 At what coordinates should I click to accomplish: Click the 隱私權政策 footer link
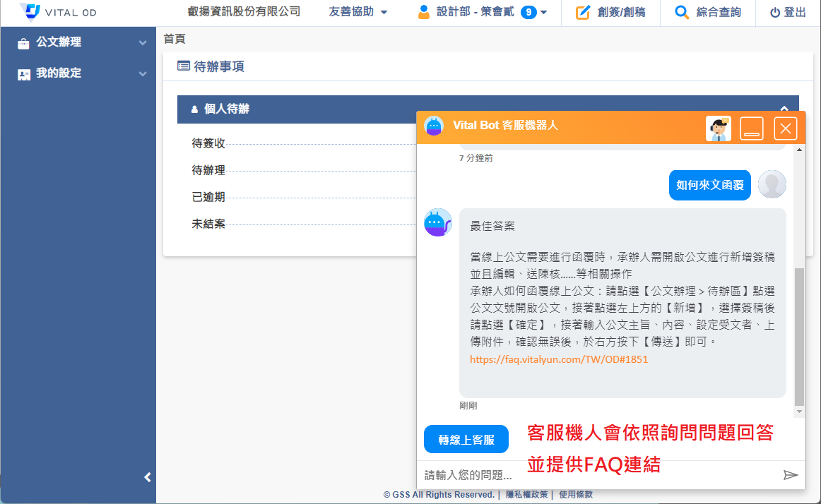(x=526, y=495)
